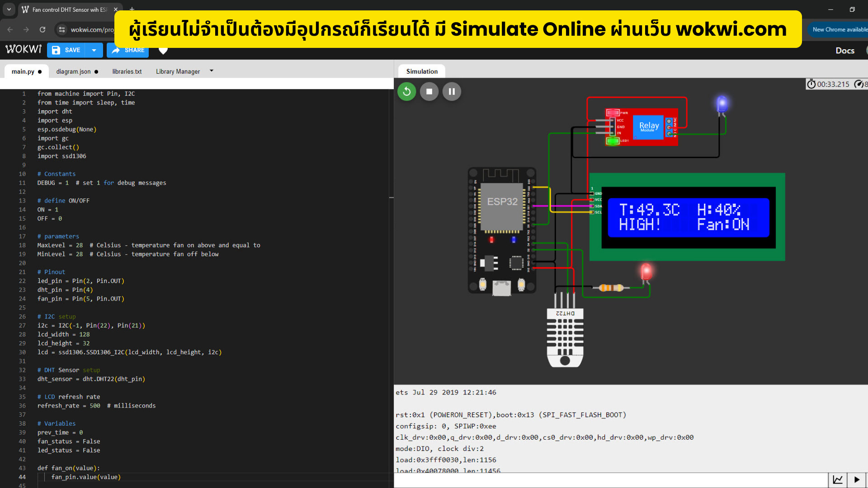The height and width of the screenshot is (488, 868).
Task: Click the serial monitor play arrow icon
Action: 857,480
